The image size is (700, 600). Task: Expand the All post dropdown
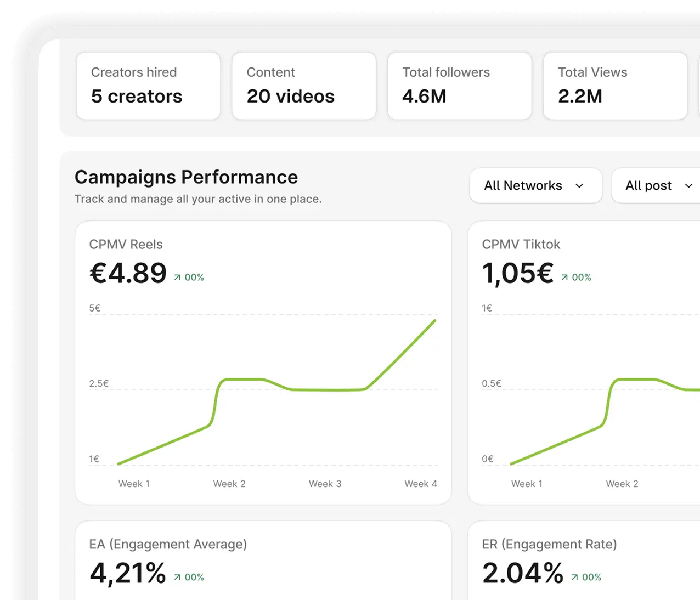656,185
